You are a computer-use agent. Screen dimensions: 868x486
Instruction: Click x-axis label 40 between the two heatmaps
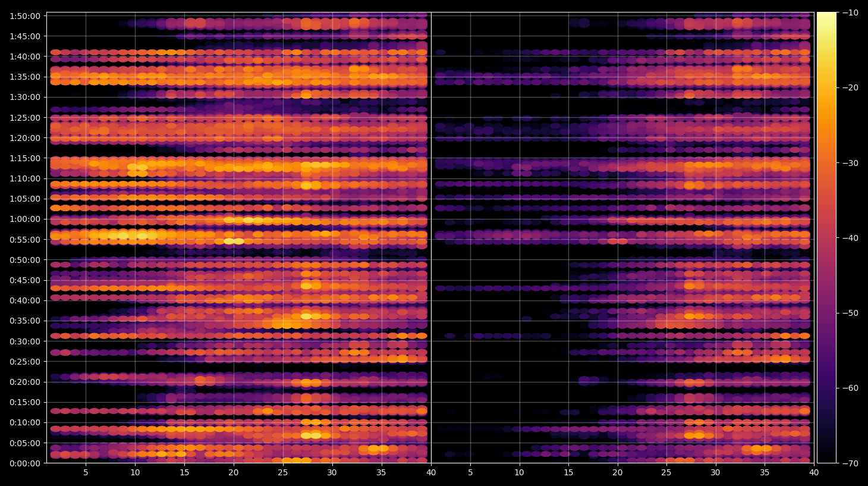click(431, 473)
